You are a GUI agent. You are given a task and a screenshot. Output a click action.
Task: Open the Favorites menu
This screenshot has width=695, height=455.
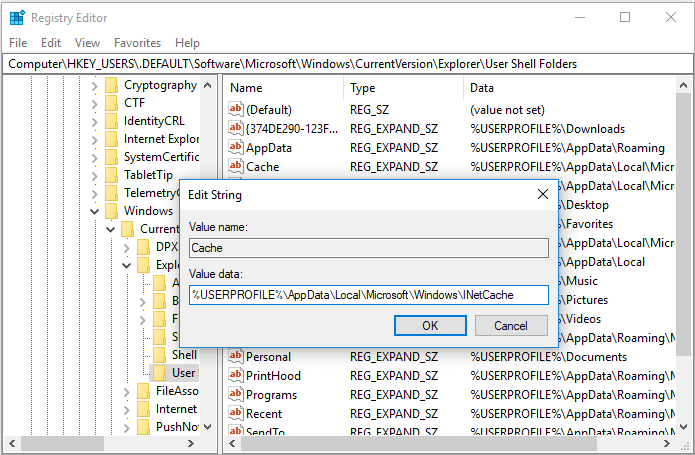(137, 43)
